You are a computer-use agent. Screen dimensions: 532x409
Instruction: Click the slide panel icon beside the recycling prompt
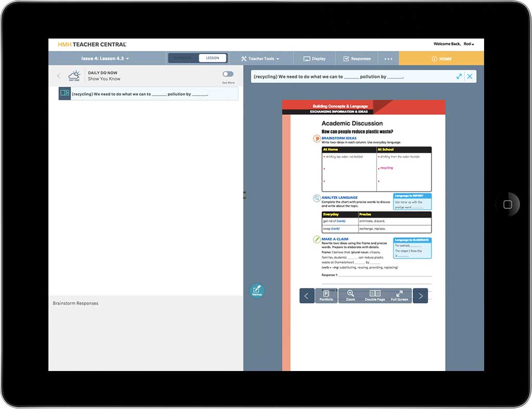click(65, 93)
